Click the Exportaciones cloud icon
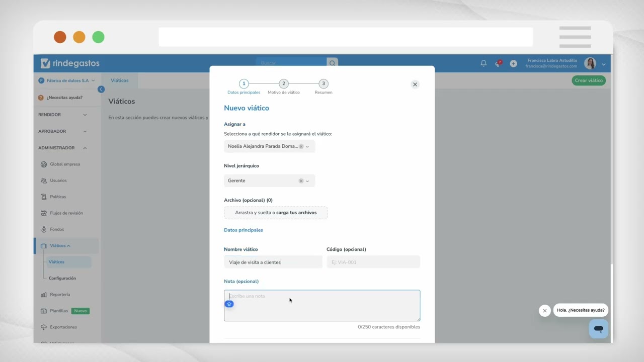 coord(44,327)
